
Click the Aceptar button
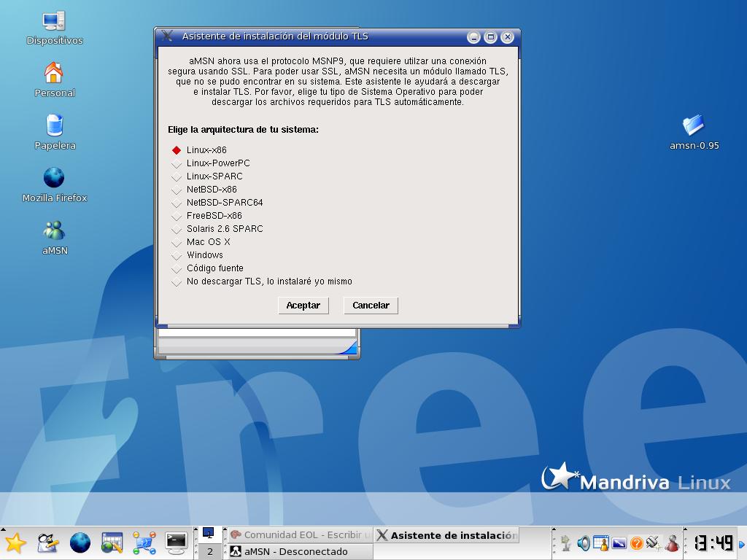(x=303, y=306)
